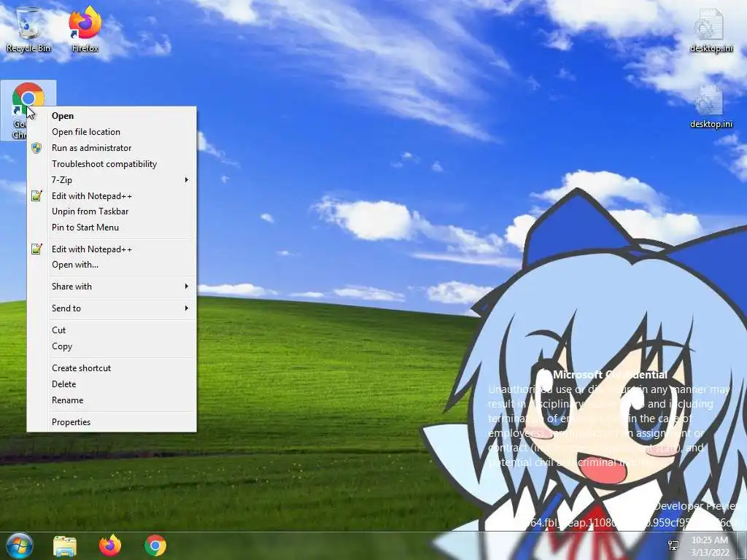Viewport: 747px width, 560px height.
Task: Open Windows Explorer from the taskbar
Action: coord(65,545)
